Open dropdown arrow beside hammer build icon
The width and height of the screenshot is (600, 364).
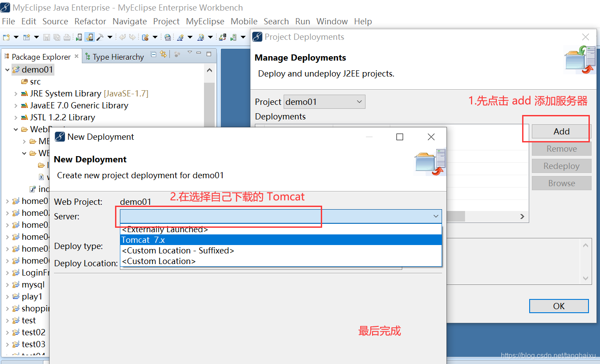tap(110, 37)
